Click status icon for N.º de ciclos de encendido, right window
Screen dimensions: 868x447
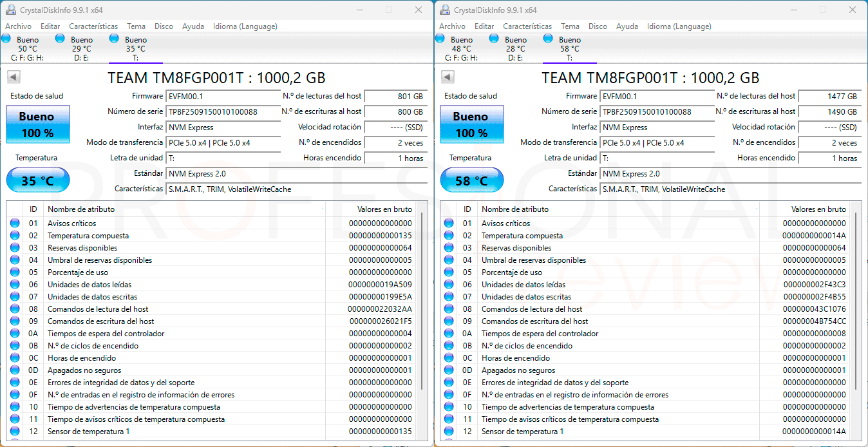(x=449, y=346)
